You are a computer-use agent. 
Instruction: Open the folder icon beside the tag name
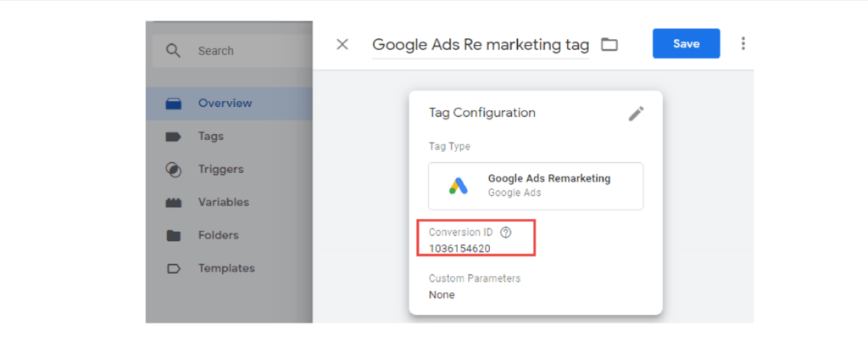click(x=609, y=44)
